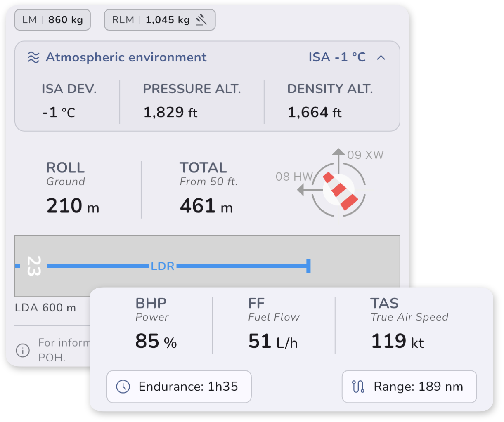Select the ISA -1 °C summary label
This screenshot has height=422, width=504.
[x=337, y=57]
